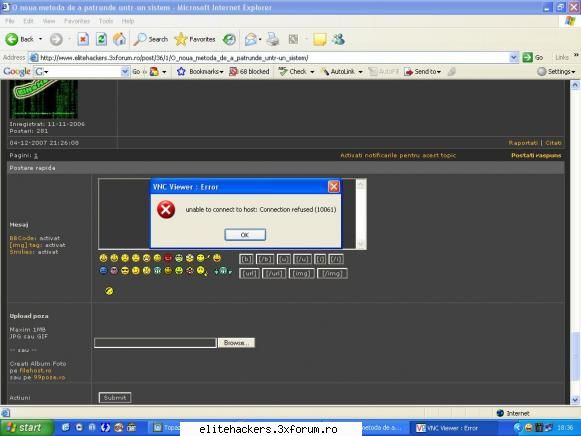Open Google toolbar Settings dropdown
Screen dimensions: 581x436
556,71
